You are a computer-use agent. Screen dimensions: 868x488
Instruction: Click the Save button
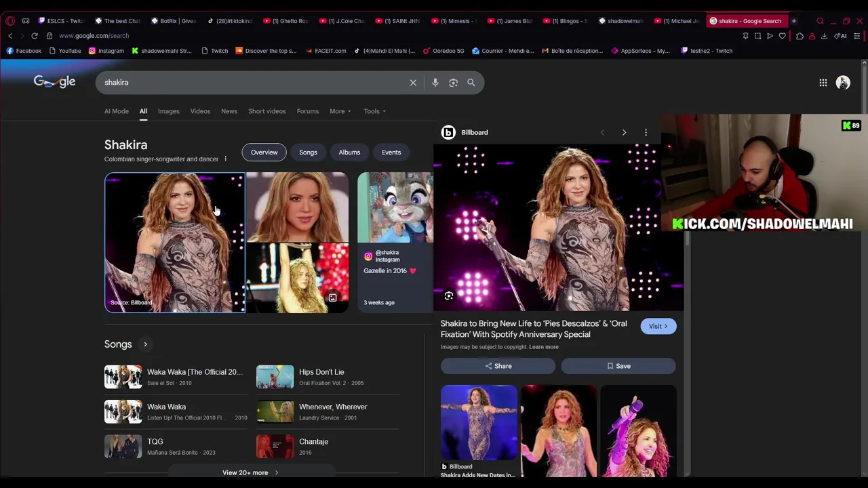[x=618, y=366]
